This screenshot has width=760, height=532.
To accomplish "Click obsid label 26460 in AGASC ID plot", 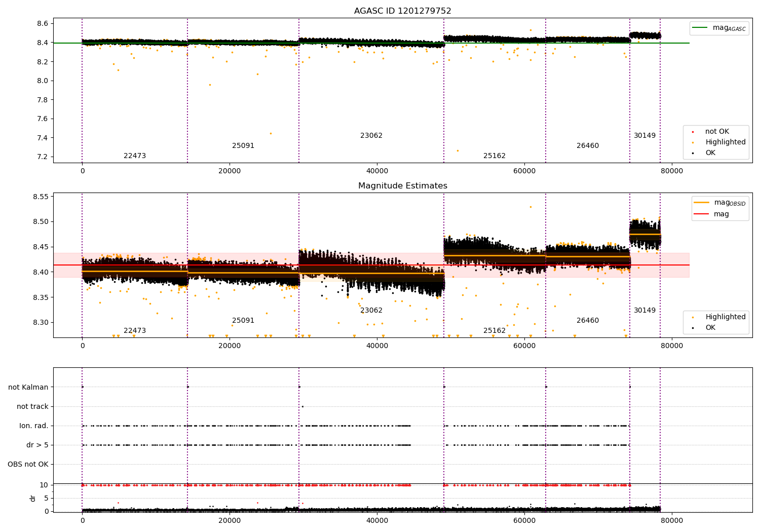I will coord(588,146).
